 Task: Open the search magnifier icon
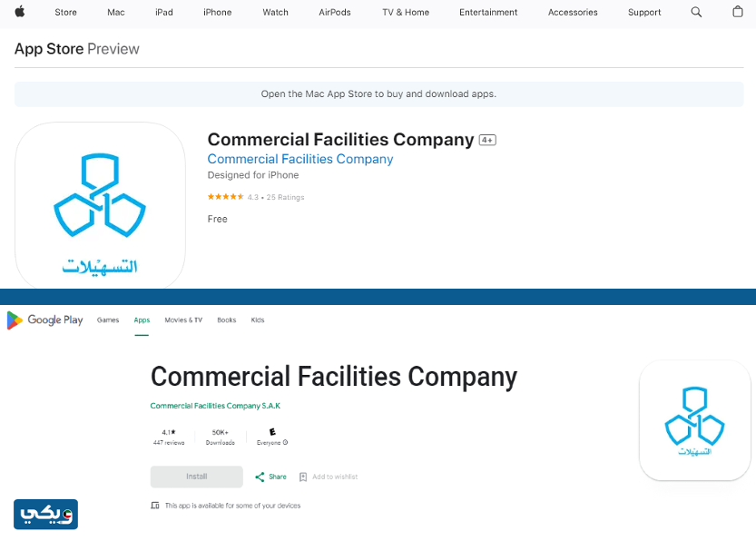pyautogui.click(x=696, y=12)
